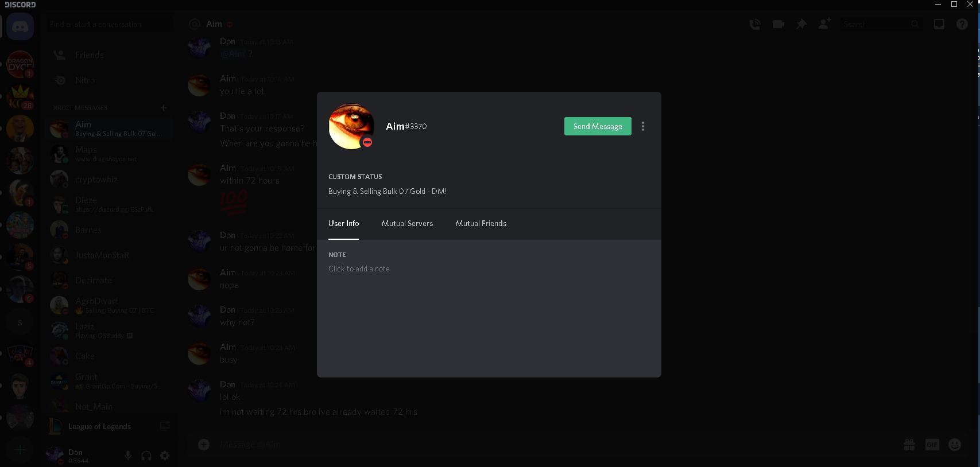Select the Aim conversation in sidebar
Screen dimensions: 980x467
pos(109,129)
